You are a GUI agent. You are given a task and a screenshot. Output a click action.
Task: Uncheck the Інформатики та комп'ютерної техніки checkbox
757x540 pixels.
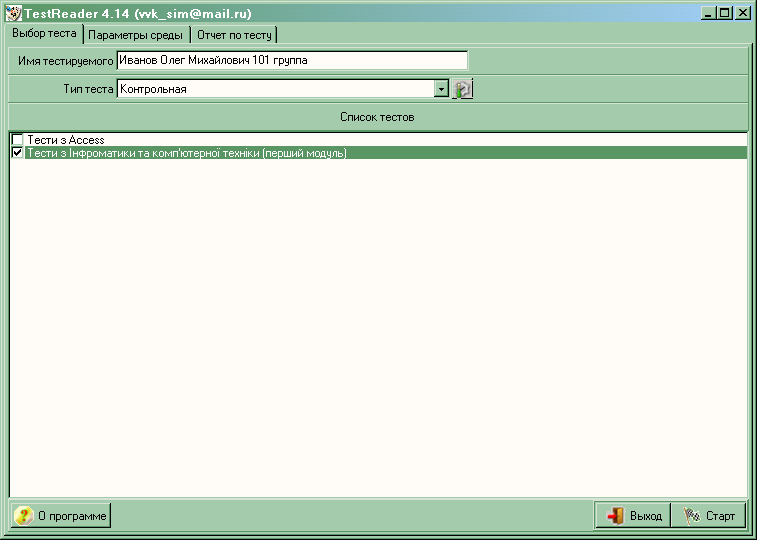click(17, 153)
